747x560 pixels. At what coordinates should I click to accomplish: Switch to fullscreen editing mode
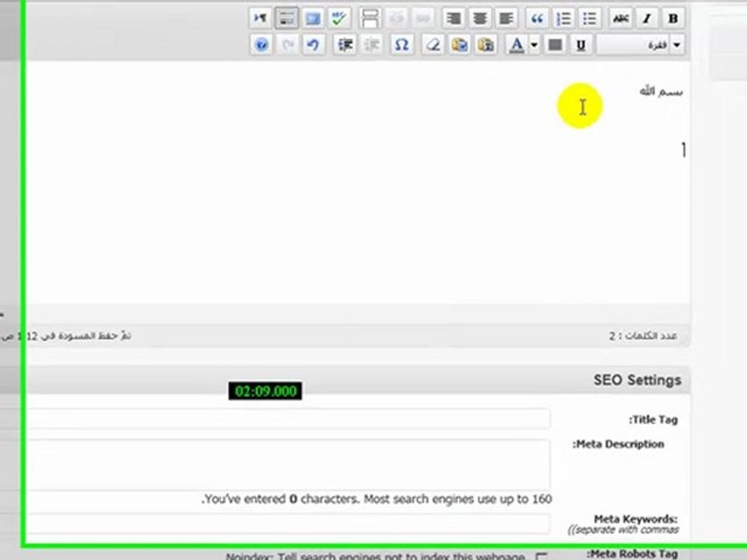point(313,19)
